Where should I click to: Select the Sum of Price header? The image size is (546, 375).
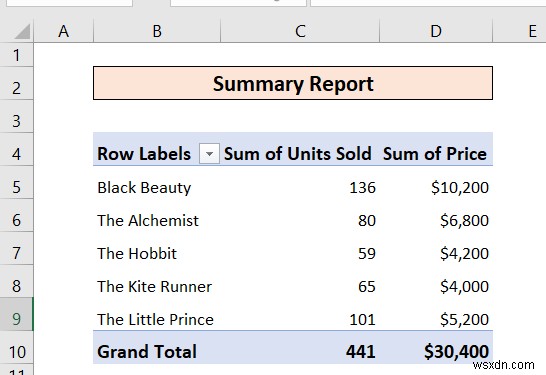coord(436,149)
